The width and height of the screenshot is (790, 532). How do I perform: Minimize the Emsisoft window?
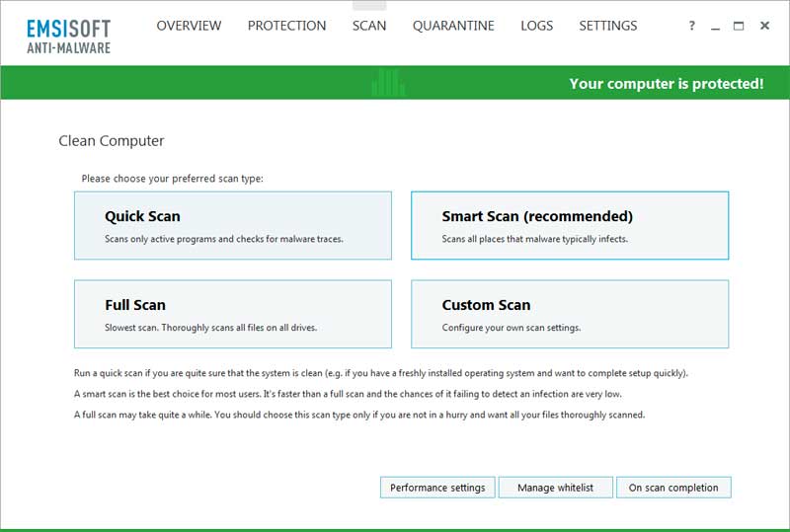pos(715,26)
